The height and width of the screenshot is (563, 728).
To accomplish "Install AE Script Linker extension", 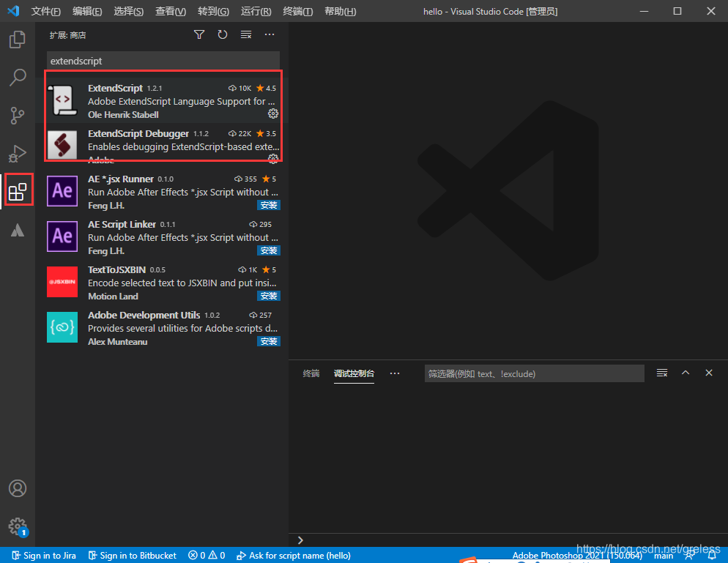I will tap(268, 250).
